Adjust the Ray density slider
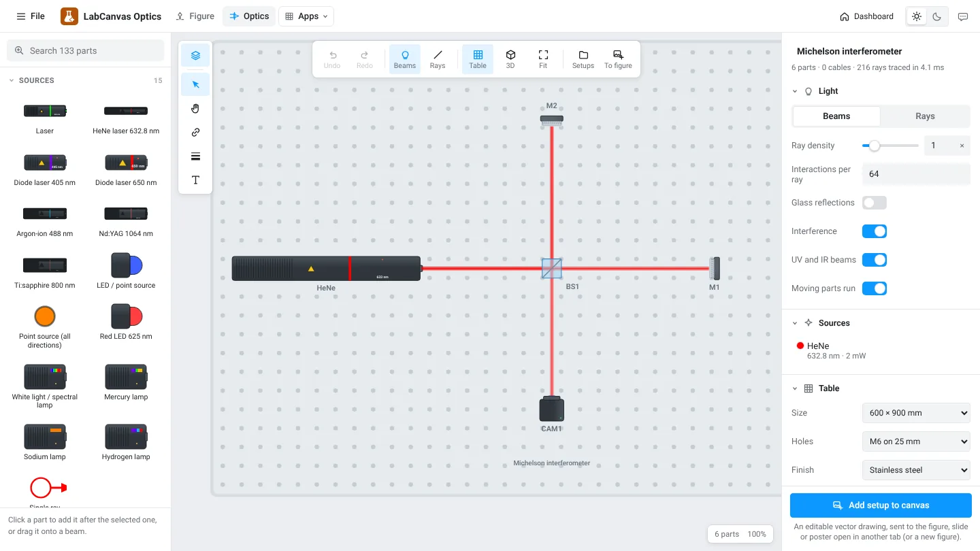Image resolution: width=980 pixels, height=551 pixels. [890, 146]
